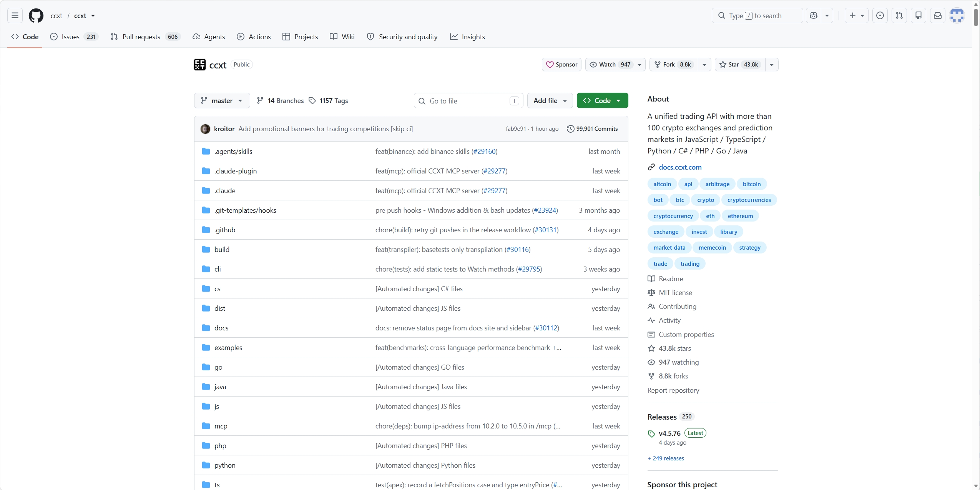
Task: Open the examples folder
Action: 228,347
